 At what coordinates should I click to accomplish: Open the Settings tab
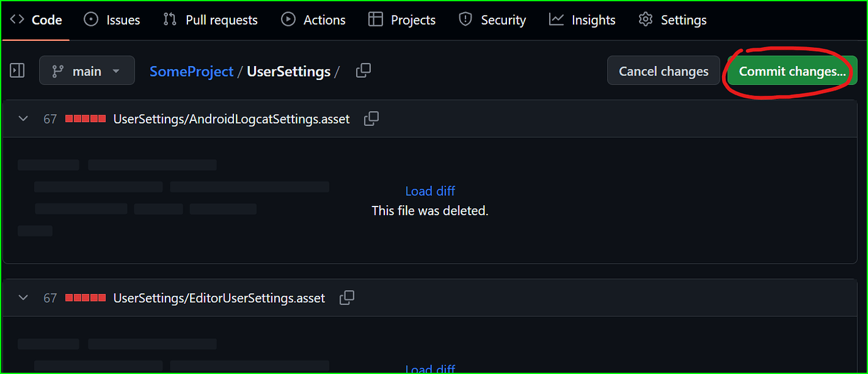(672, 20)
